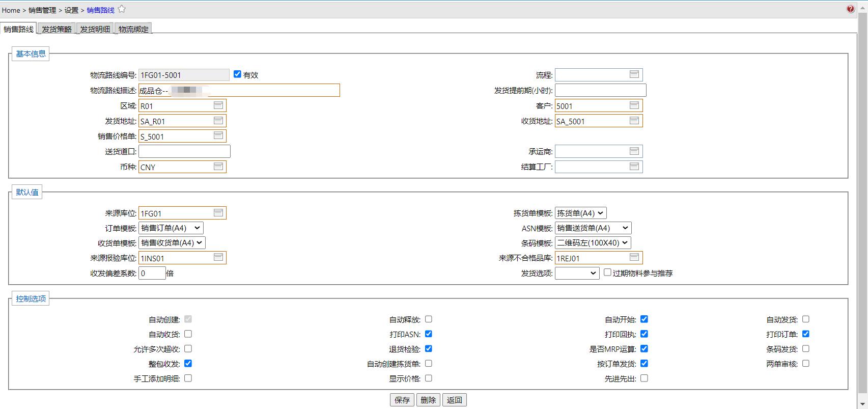Uncheck 按订单发货 checkbox

coord(644,363)
